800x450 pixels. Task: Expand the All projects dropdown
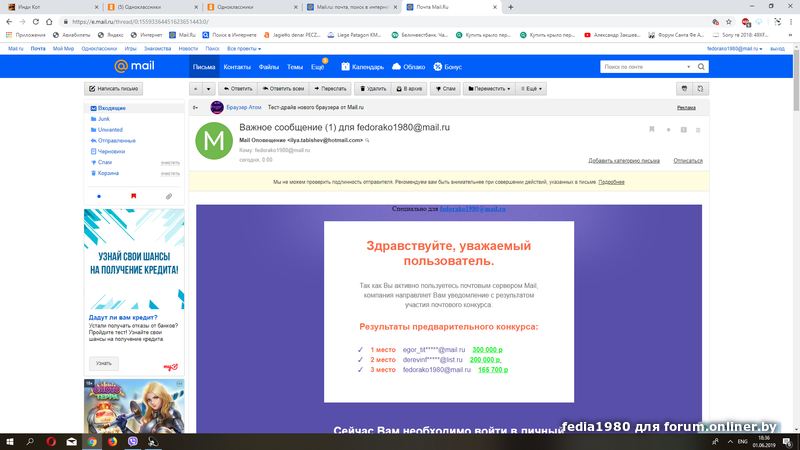244,48
